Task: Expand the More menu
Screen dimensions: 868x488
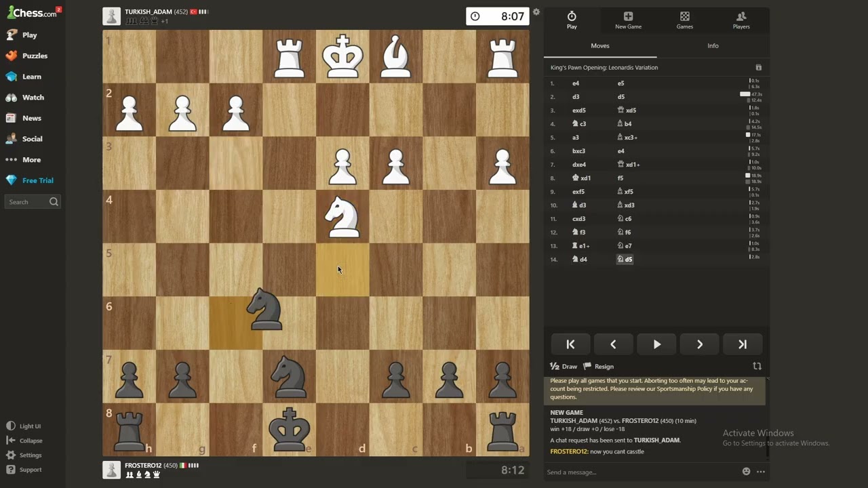Action: click(31, 160)
